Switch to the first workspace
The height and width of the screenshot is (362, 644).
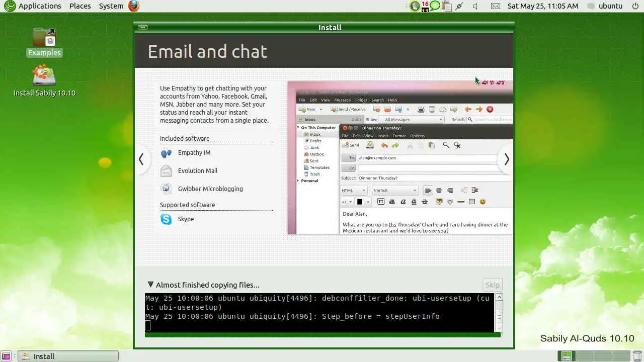click(x=567, y=356)
